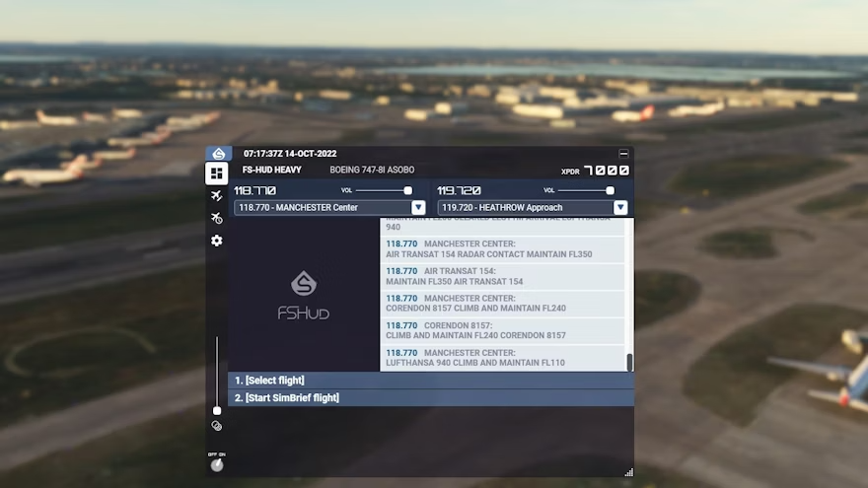
Task: Click the '07:17:37Z 14-OCT-2022' timestamp
Action: coord(290,153)
